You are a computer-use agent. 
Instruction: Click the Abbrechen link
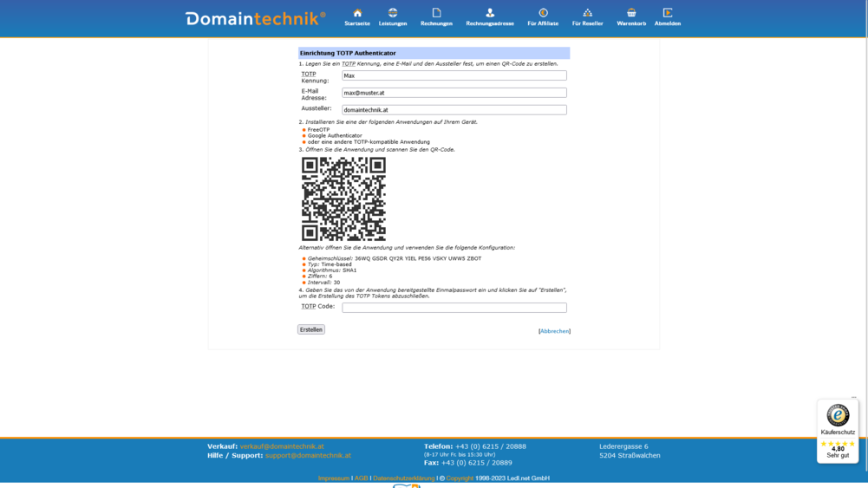(555, 331)
